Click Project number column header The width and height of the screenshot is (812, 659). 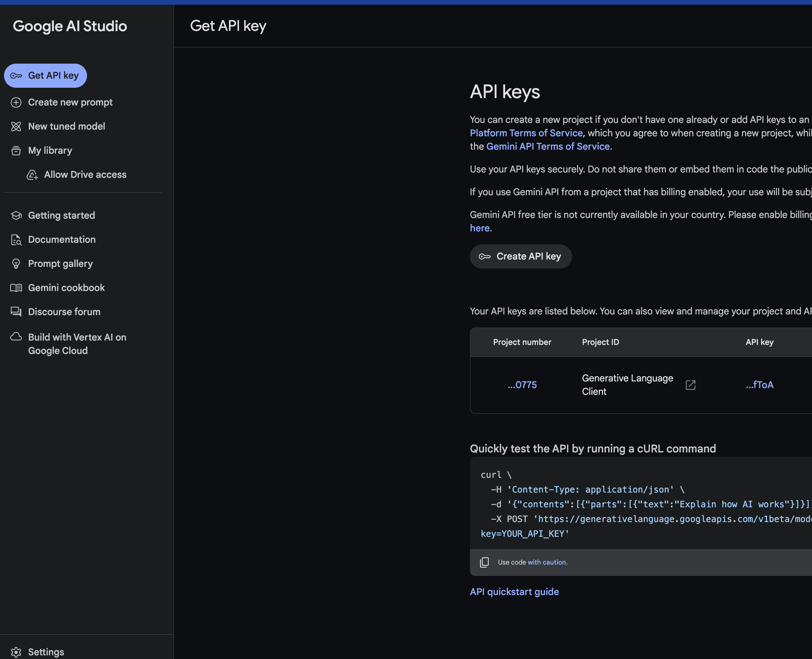tap(522, 343)
